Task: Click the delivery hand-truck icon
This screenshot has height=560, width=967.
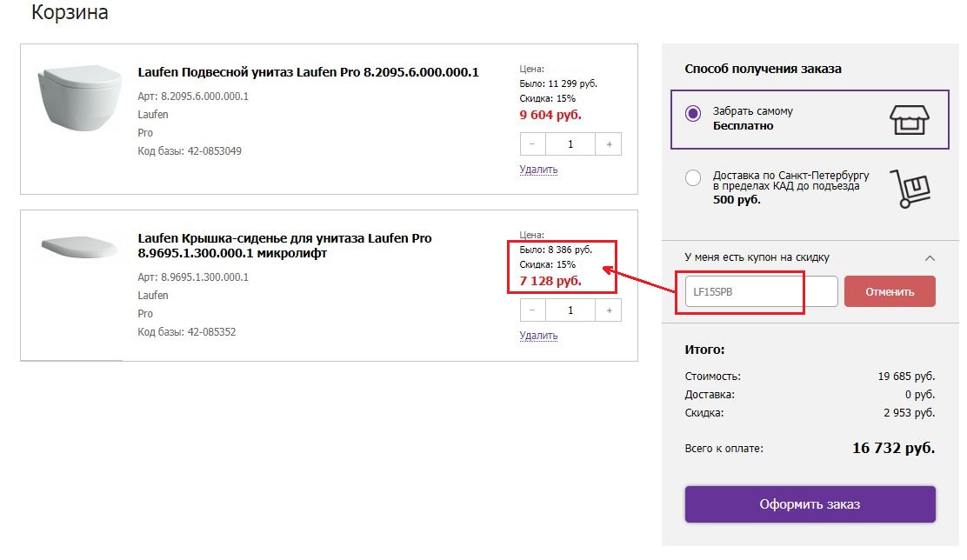Action: pos(910,188)
